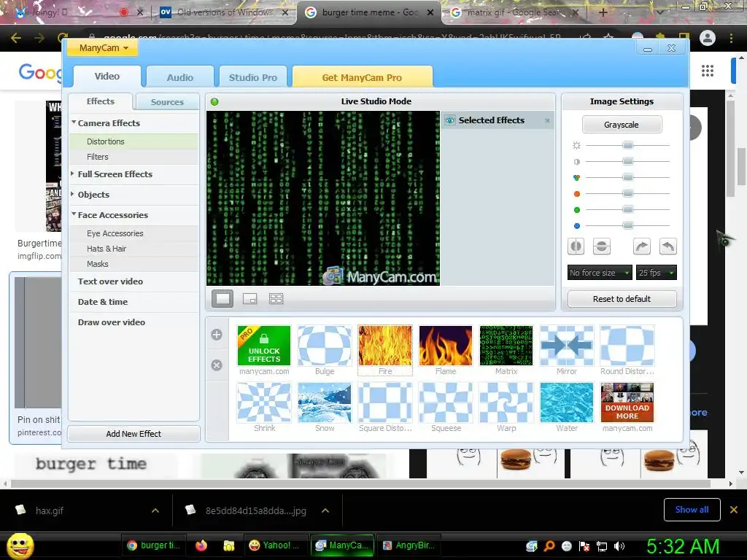Flip the image vertically
The image size is (747, 560).
(x=602, y=246)
